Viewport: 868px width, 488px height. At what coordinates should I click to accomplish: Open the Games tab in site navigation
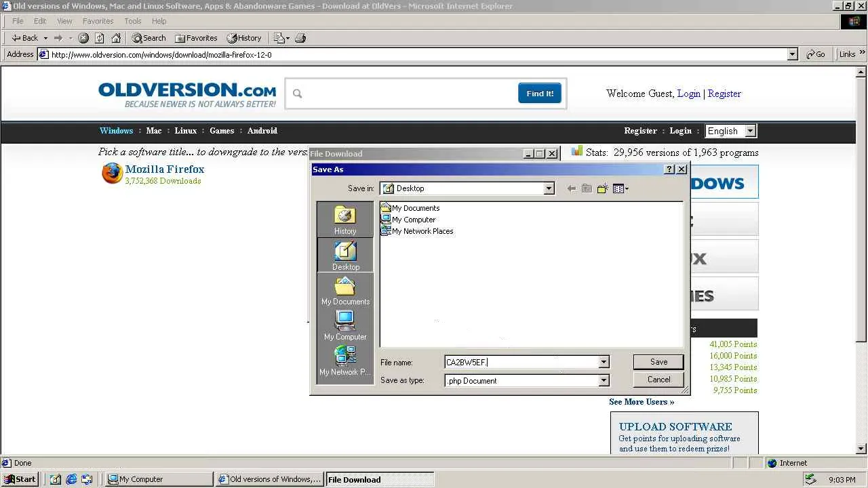(x=222, y=131)
